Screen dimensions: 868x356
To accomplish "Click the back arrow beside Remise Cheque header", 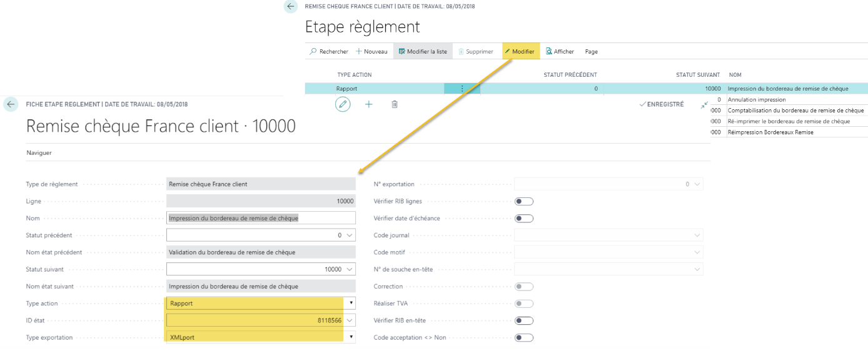I will click(290, 6).
